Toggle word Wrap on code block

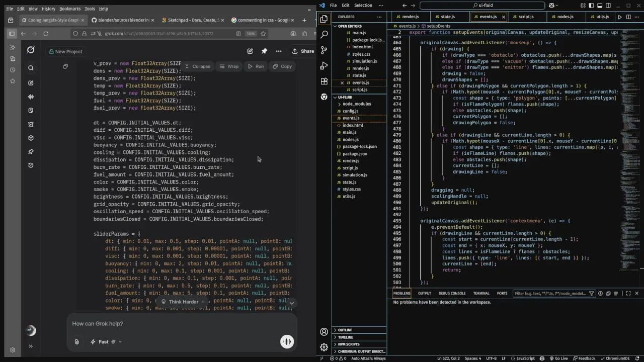(x=229, y=66)
